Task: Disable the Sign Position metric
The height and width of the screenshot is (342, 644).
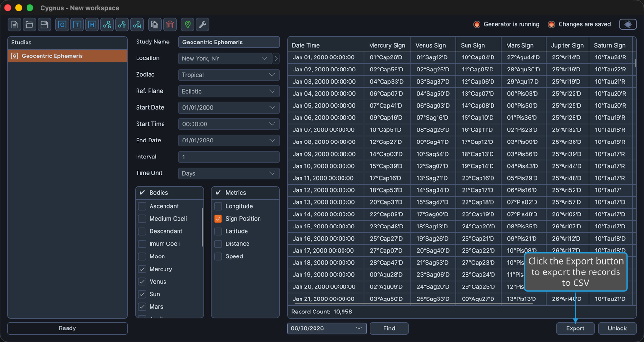Action: (x=218, y=219)
